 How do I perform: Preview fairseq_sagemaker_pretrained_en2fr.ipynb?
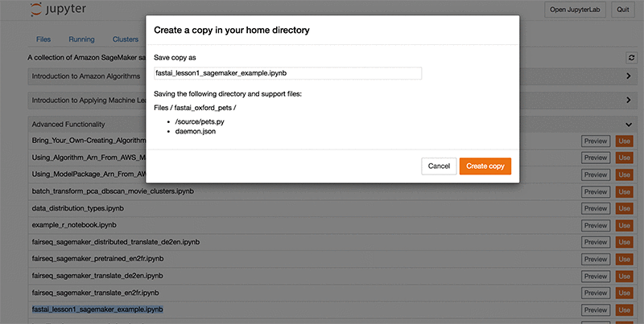coord(596,259)
